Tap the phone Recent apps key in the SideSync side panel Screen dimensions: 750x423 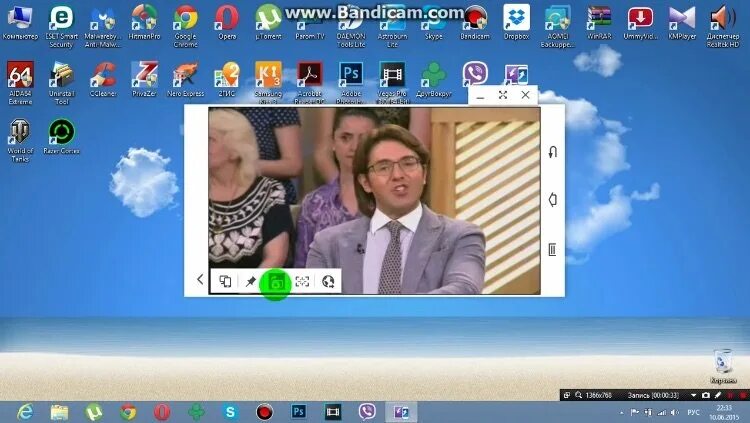[x=552, y=249]
